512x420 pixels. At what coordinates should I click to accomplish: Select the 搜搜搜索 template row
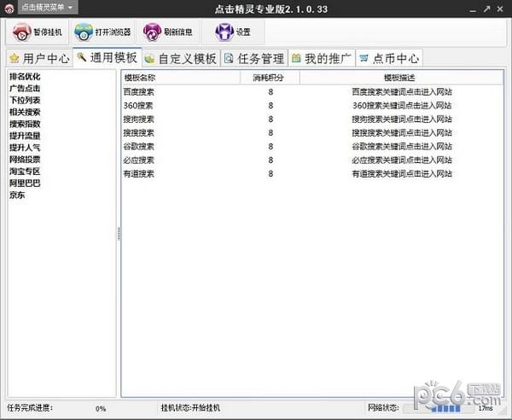(x=312, y=133)
